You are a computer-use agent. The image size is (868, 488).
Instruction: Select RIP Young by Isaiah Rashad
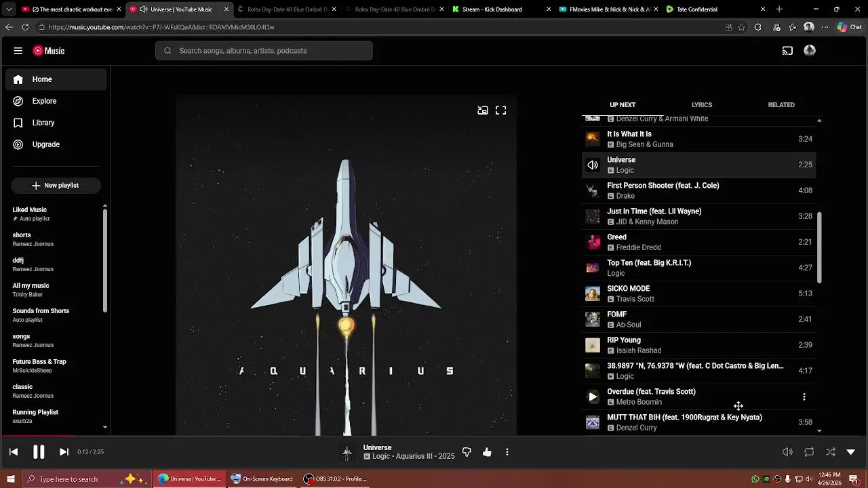click(x=699, y=345)
